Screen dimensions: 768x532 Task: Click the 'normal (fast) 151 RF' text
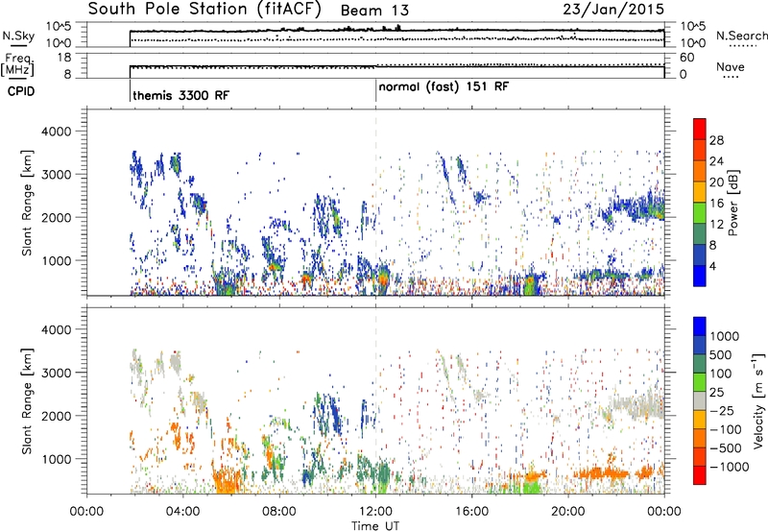pyautogui.click(x=444, y=87)
